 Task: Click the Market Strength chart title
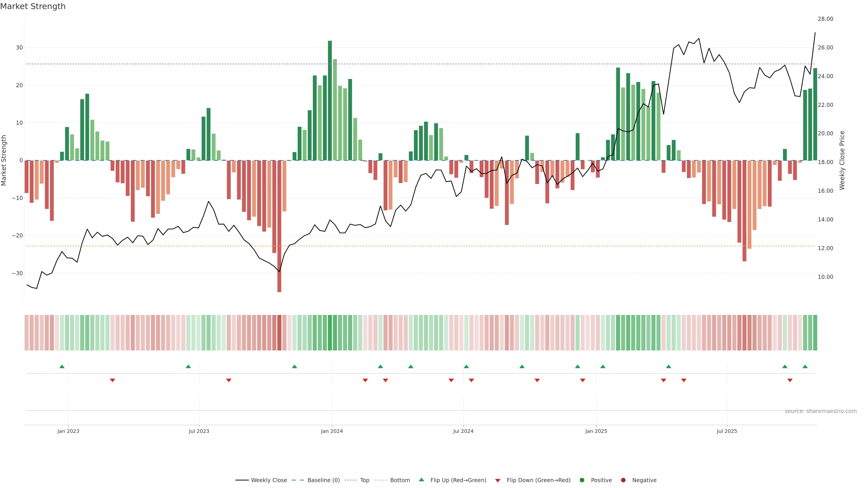tap(33, 6)
